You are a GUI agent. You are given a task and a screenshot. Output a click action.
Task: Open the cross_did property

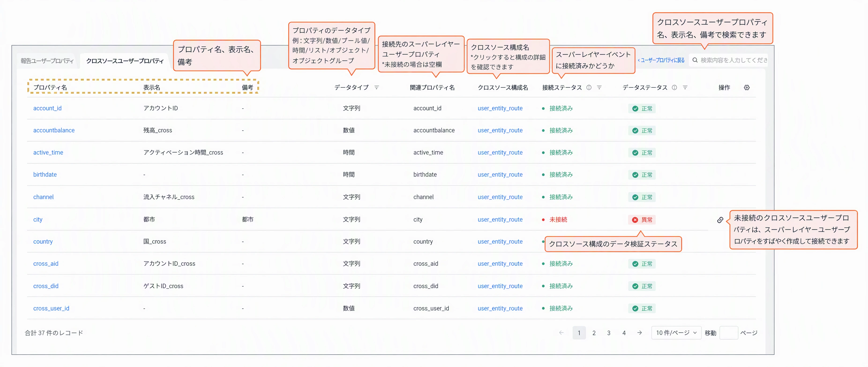(45, 286)
